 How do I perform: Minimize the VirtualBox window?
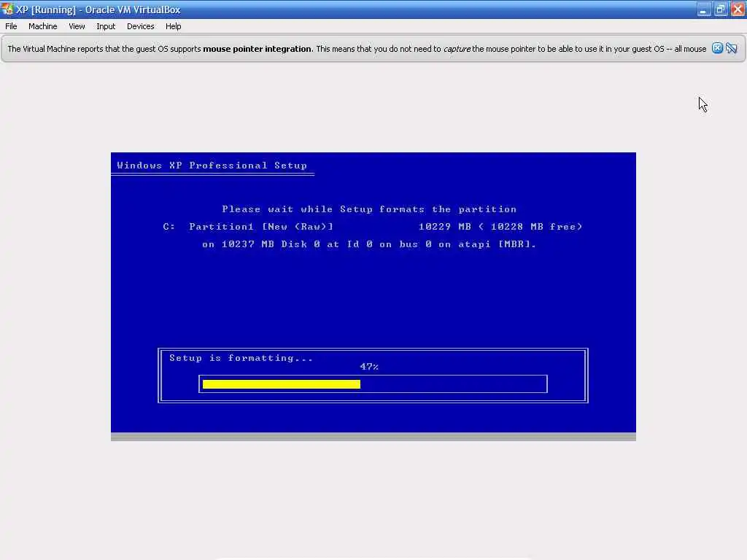(704, 9)
